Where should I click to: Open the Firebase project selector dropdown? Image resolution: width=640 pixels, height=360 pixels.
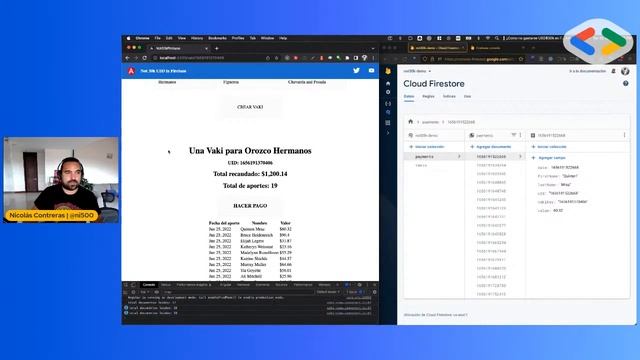point(417,71)
